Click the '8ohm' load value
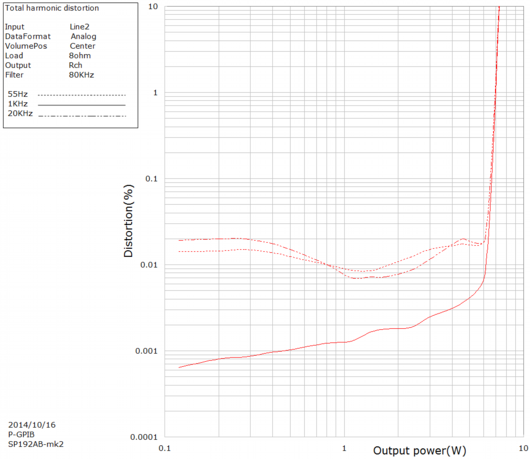This screenshot has width=530, height=459. (x=80, y=56)
